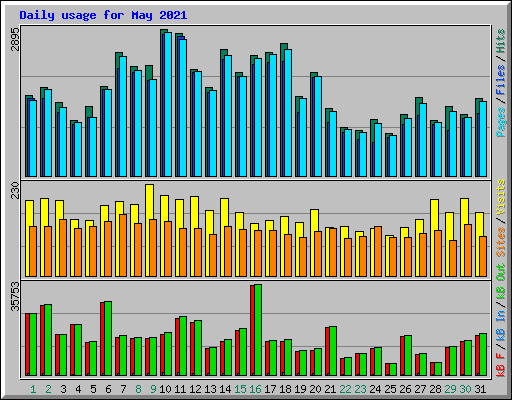
Task: Click day label 12 on the axis
Action: click(195, 389)
